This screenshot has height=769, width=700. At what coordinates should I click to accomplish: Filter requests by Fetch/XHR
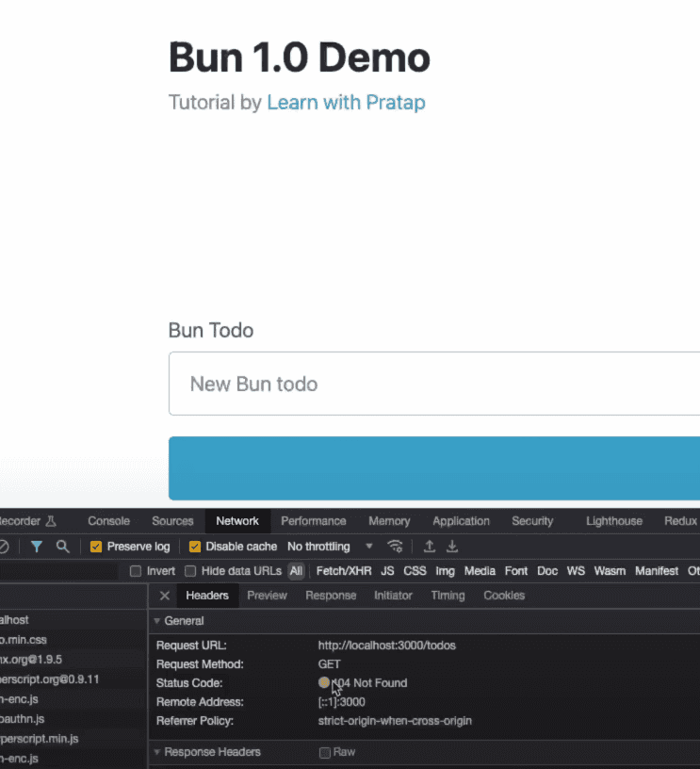pos(344,571)
